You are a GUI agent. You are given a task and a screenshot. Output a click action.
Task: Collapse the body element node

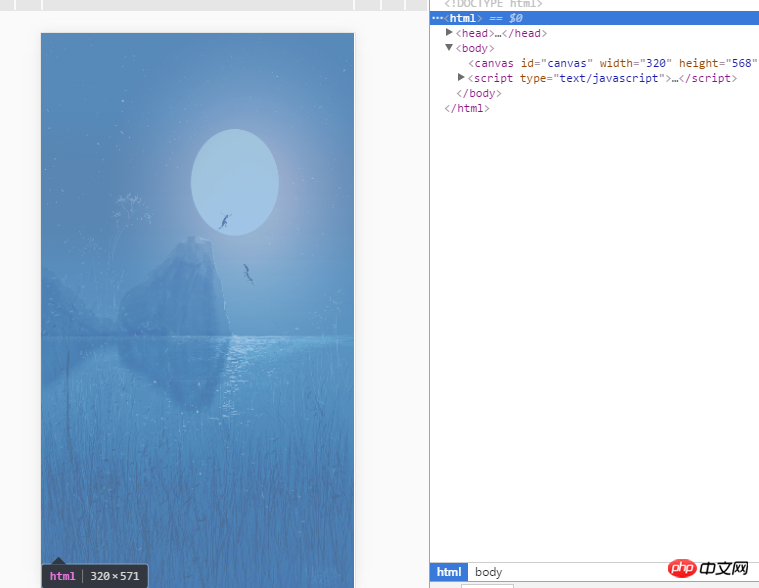coord(449,47)
